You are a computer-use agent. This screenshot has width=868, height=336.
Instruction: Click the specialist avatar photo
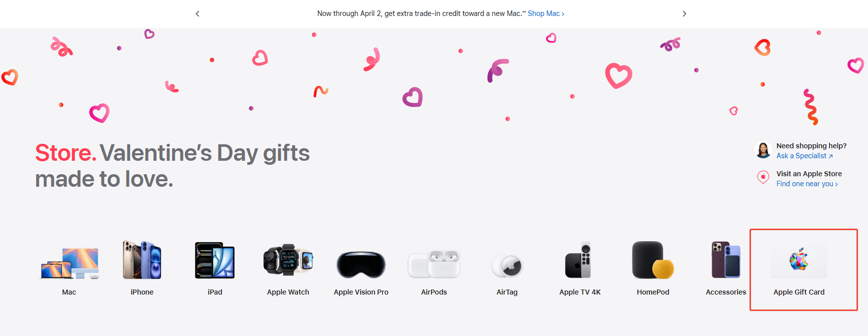pyautogui.click(x=763, y=150)
